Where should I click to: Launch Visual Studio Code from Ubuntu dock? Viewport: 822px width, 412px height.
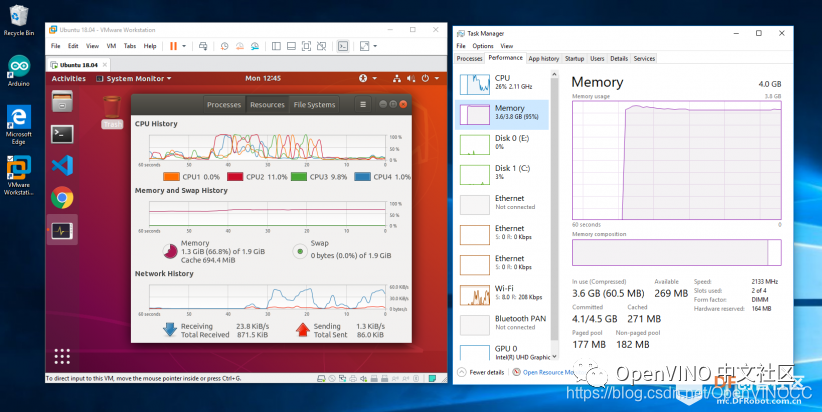(x=62, y=166)
